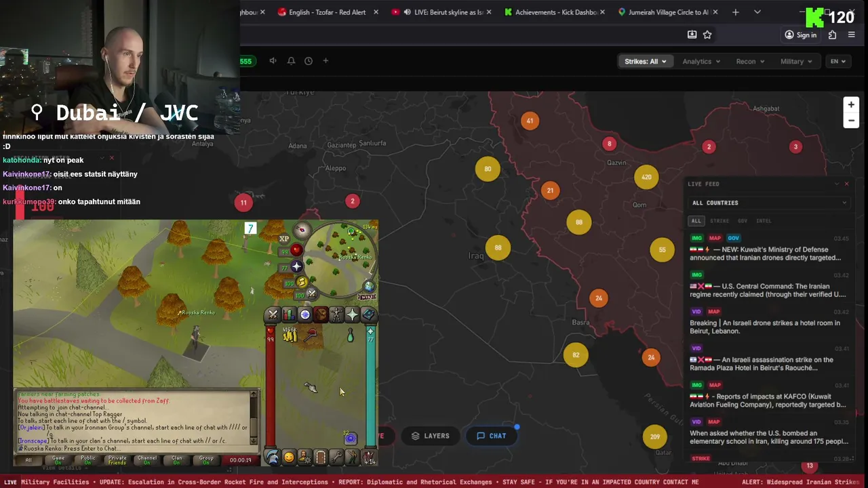Switch to Tzofar - Red Alert browser tab
The height and width of the screenshot is (488, 868).
328,12
